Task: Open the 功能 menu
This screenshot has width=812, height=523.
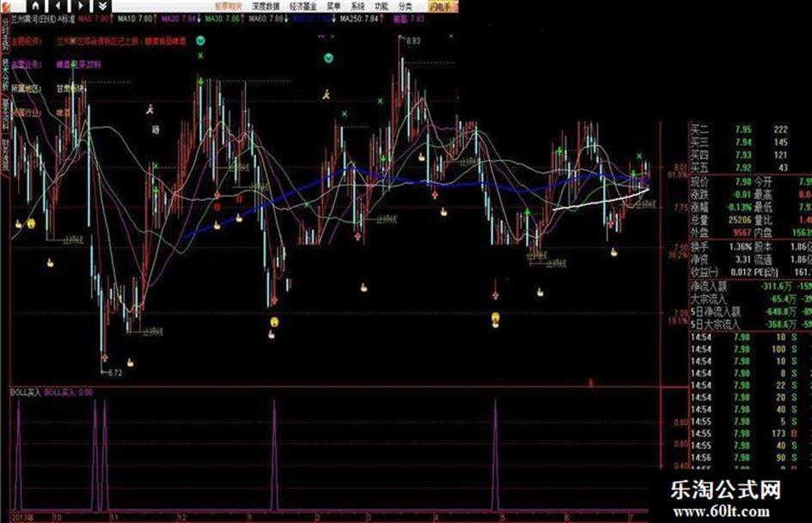Action: [x=382, y=6]
